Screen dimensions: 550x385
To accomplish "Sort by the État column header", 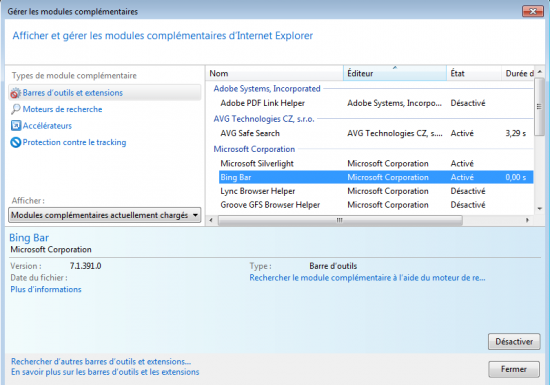I will (474, 73).
